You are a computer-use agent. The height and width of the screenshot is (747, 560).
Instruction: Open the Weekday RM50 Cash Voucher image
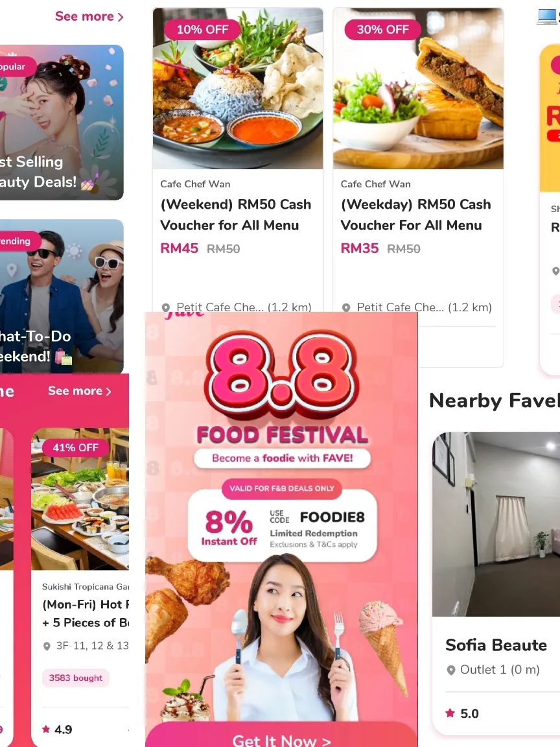(418, 89)
